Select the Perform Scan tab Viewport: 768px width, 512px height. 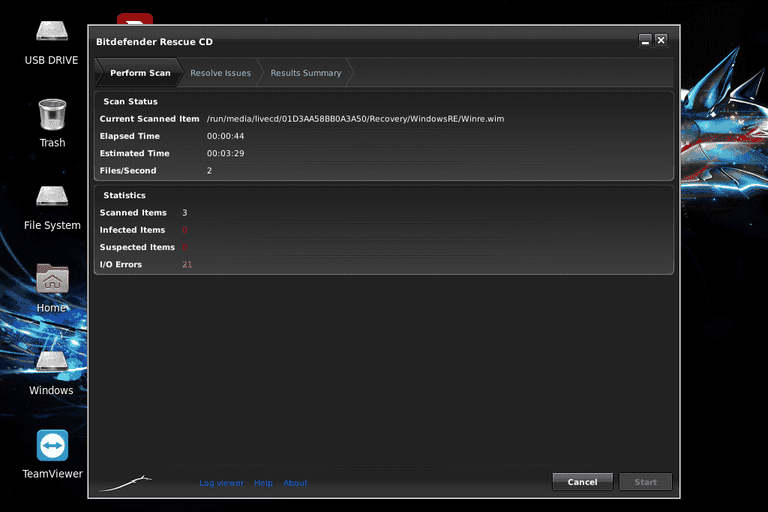coord(140,73)
